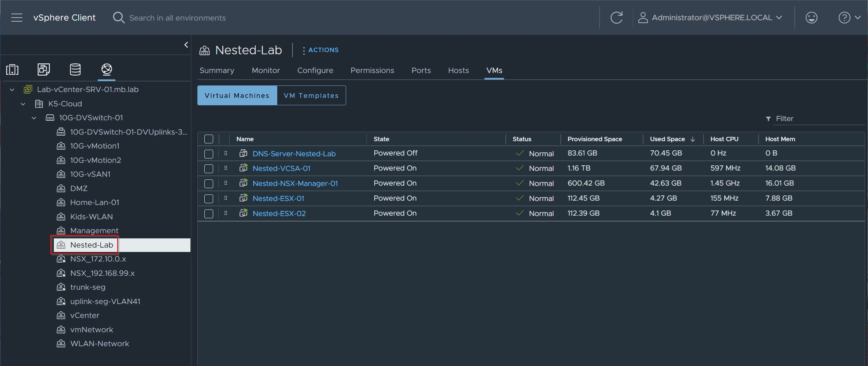Click the row action dots for Nested-ESX-02
This screenshot has width=868, height=366.
226,213
